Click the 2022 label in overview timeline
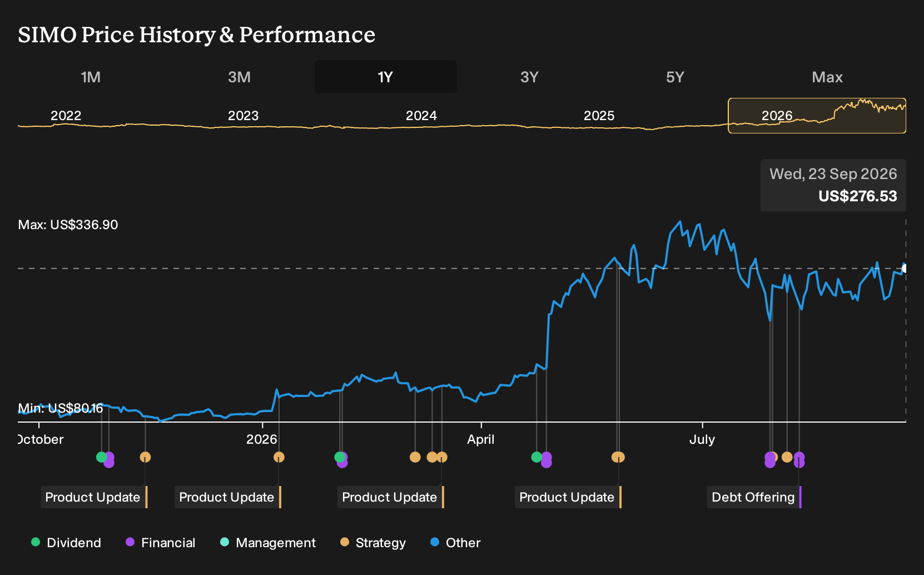Image resolution: width=924 pixels, height=575 pixels. (x=66, y=116)
